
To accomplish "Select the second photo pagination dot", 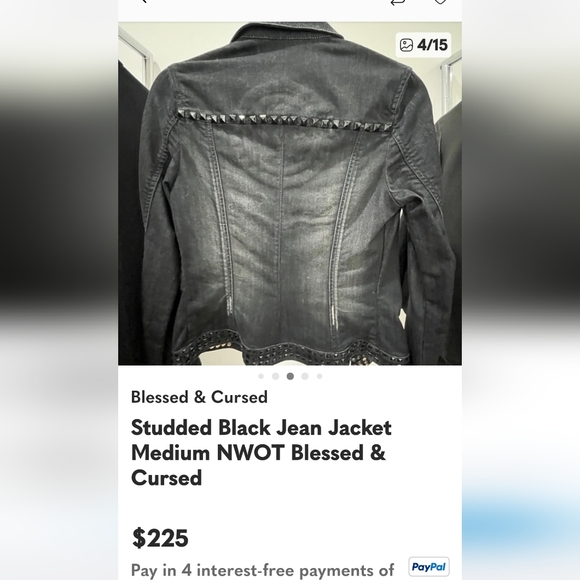I will [276, 376].
